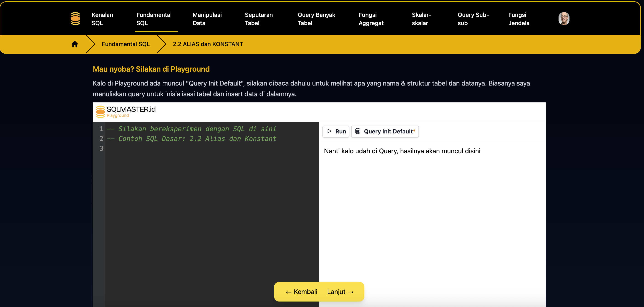644x307 pixels.
Task: Click the Run play triangle icon
Action: pos(329,131)
